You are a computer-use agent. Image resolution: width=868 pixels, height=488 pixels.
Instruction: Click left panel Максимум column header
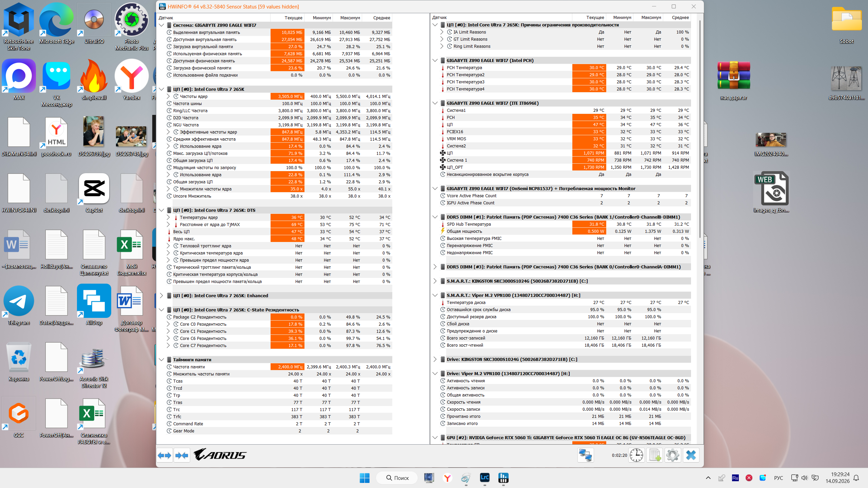point(348,18)
